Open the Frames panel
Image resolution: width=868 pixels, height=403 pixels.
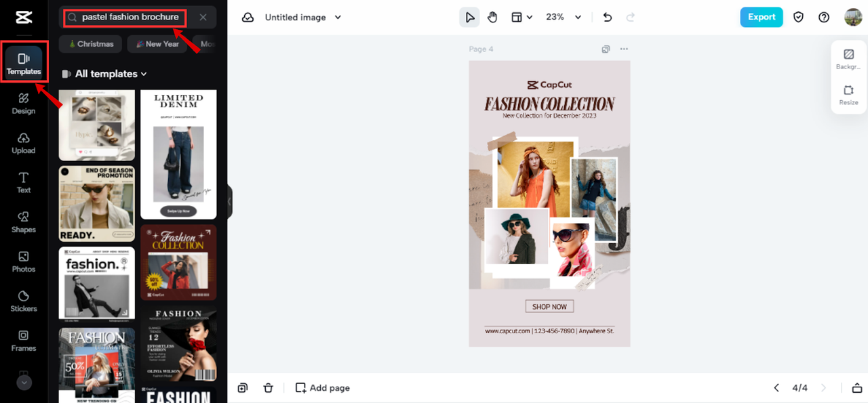coord(24,340)
